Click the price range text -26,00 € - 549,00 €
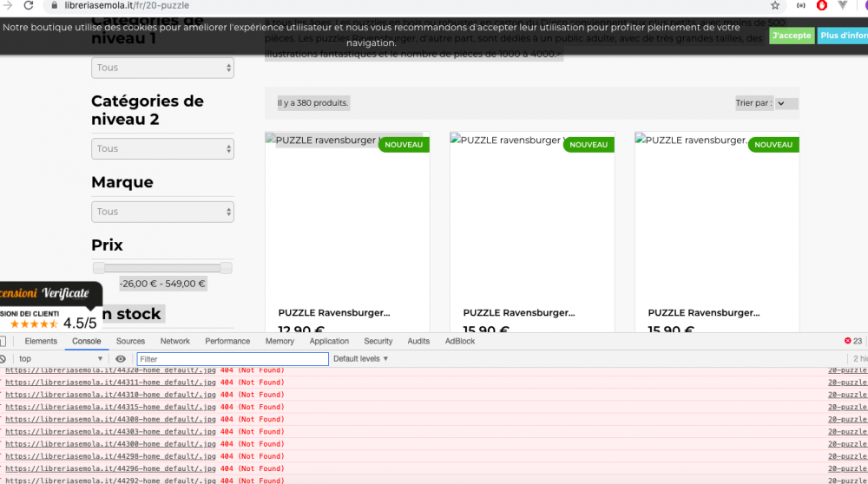 (x=163, y=284)
